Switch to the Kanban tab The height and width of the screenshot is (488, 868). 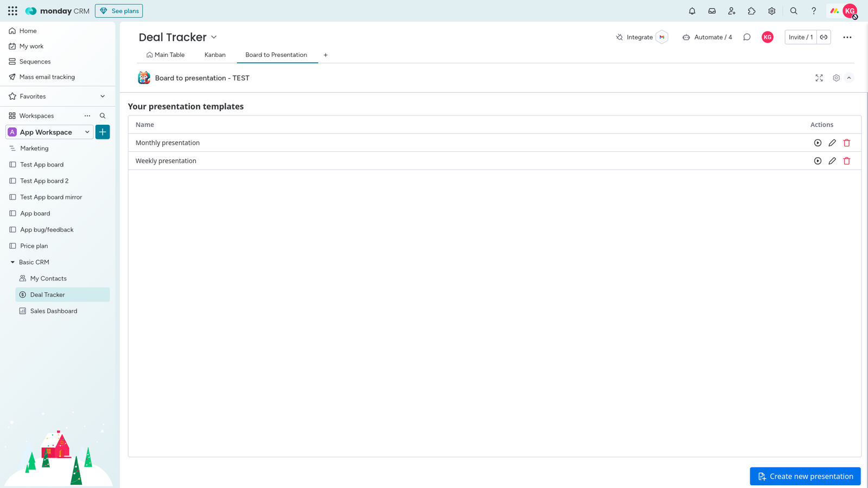click(x=215, y=55)
